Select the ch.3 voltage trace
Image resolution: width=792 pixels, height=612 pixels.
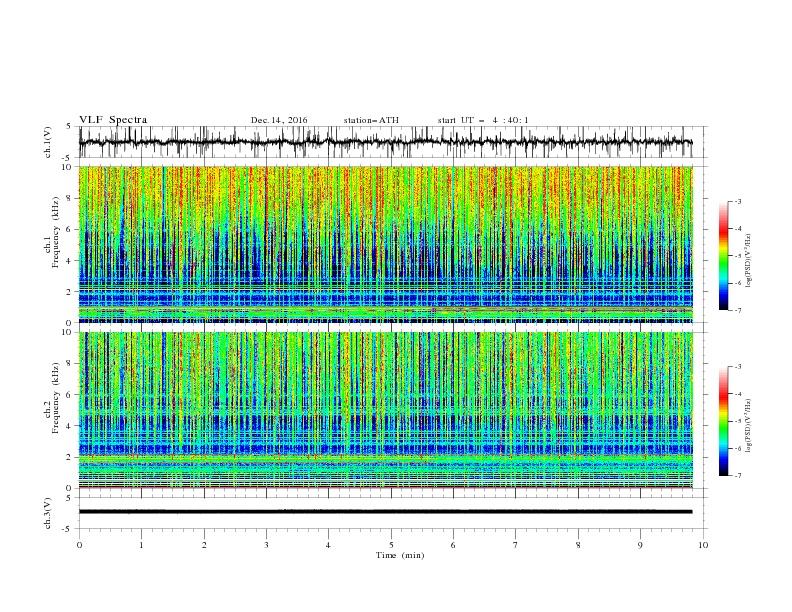pos(386,512)
